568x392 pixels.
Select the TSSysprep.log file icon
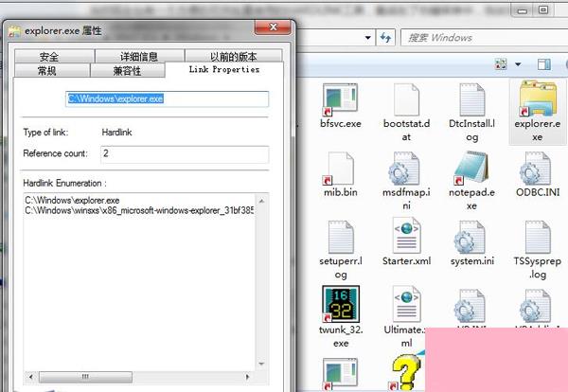click(x=538, y=237)
